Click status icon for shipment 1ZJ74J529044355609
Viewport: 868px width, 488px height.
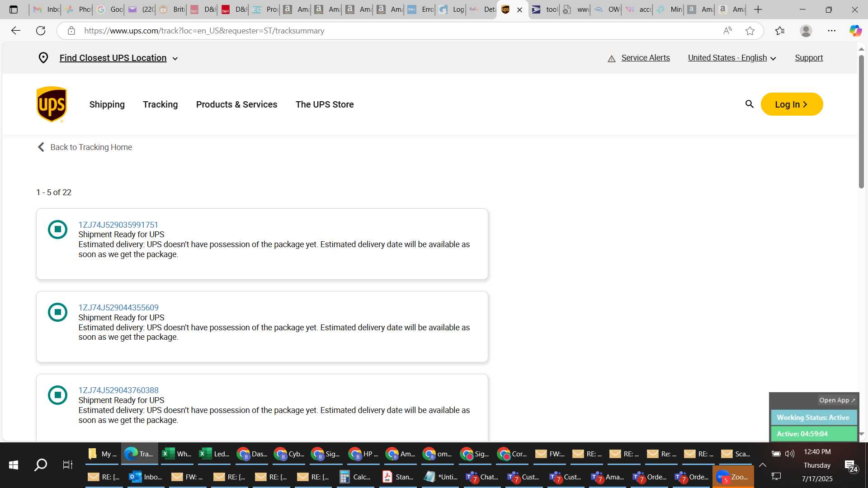pos(57,312)
